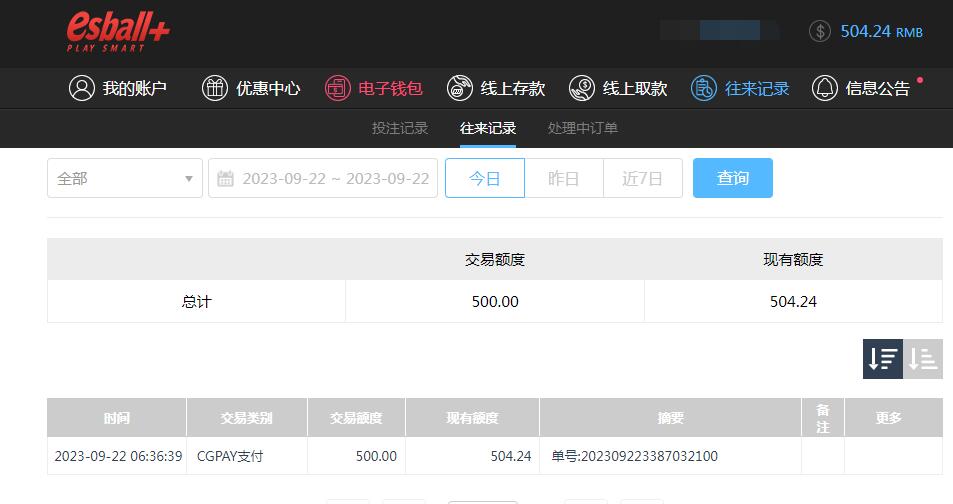This screenshot has height=504, width=953.
Task: Click the 优惠中心 gift icon
Action: (x=215, y=88)
